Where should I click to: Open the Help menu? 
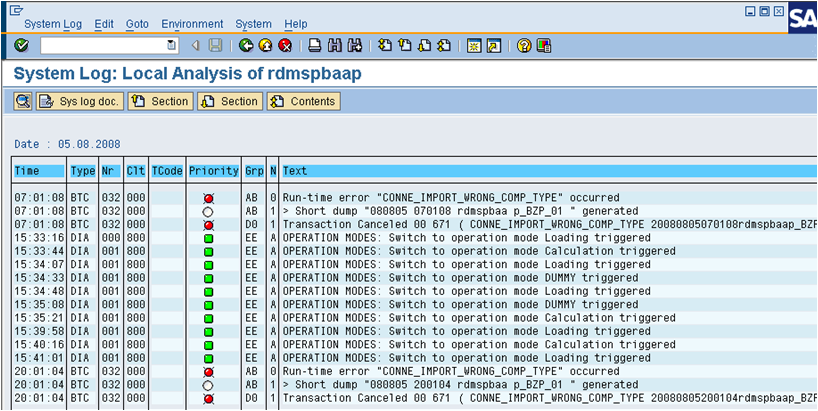[x=296, y=24]
